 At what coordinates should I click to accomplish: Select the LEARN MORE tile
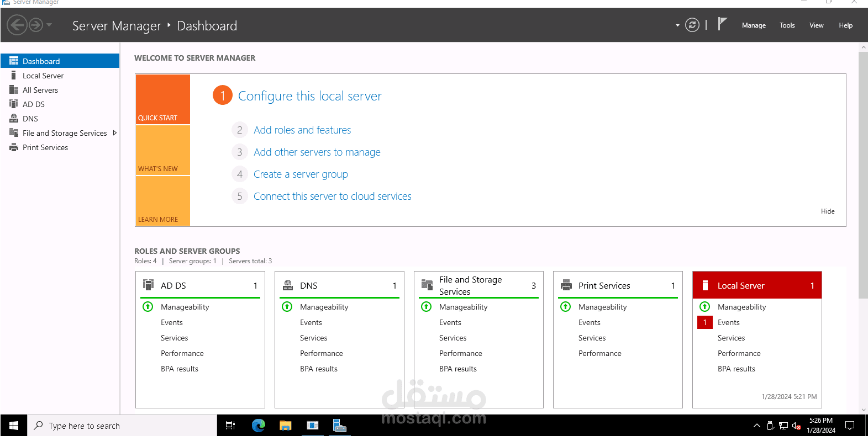(163, 201)
